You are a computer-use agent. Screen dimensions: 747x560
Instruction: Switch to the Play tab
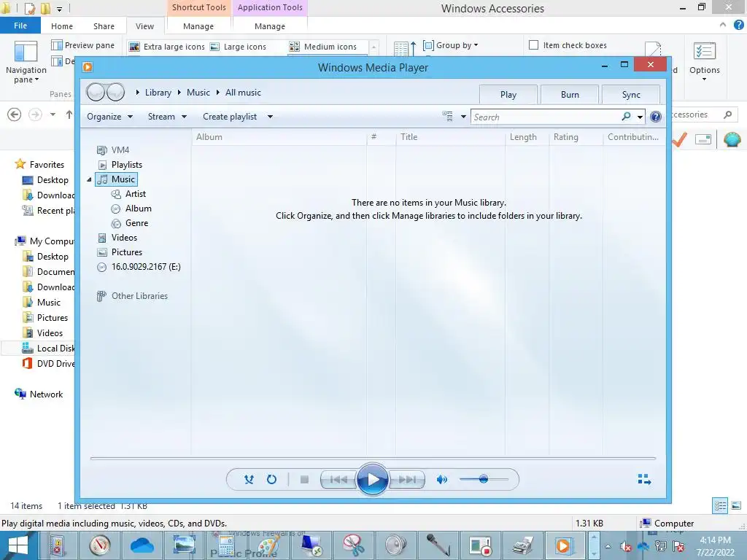point(508,94)
